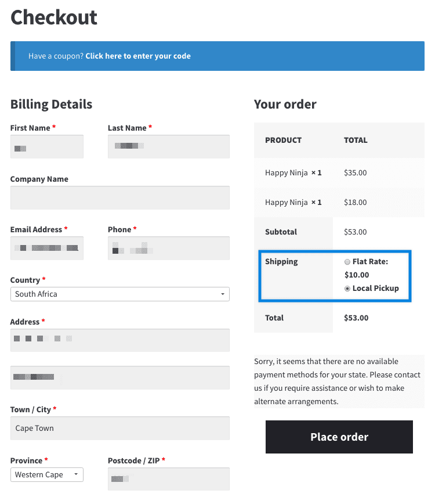Click here to enter your coupon code
The image size is (435, 504).
(x=138, y=56)
